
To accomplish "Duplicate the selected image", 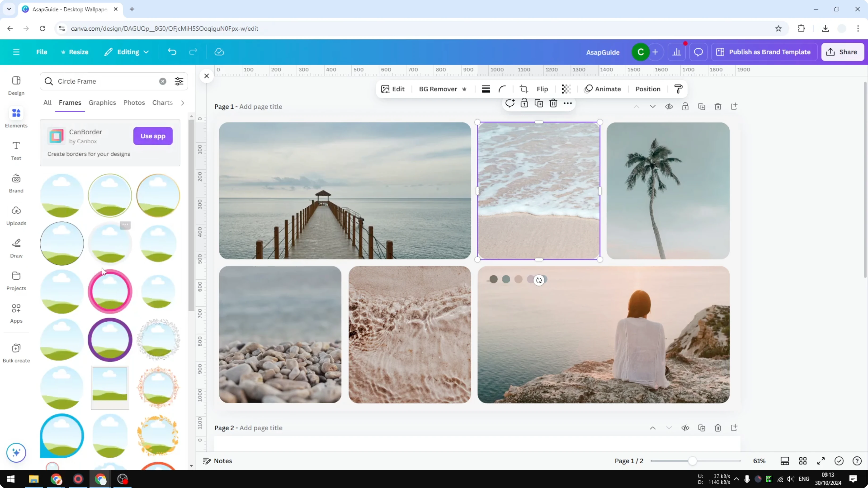I will click(539, 103).
